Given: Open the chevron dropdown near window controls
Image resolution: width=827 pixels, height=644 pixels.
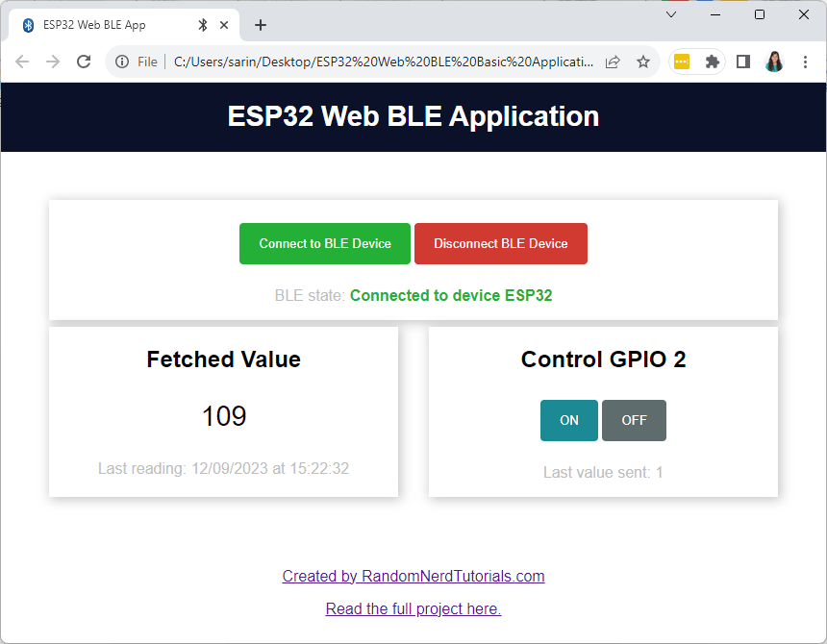Looking at the screenshot, I should tap(671, 14).
